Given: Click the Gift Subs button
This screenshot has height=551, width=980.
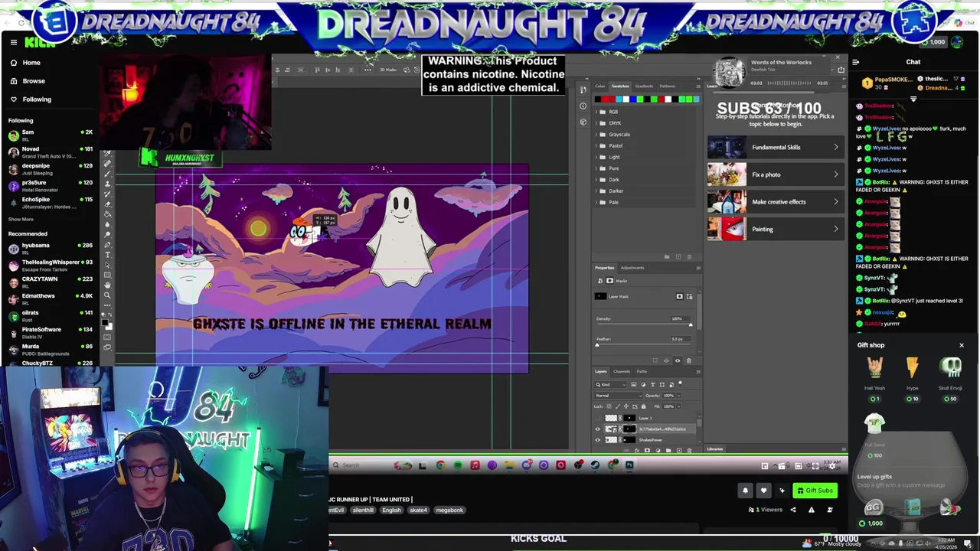Looking at the screenshot, I should pyautogui.click(x=815, y=491).
